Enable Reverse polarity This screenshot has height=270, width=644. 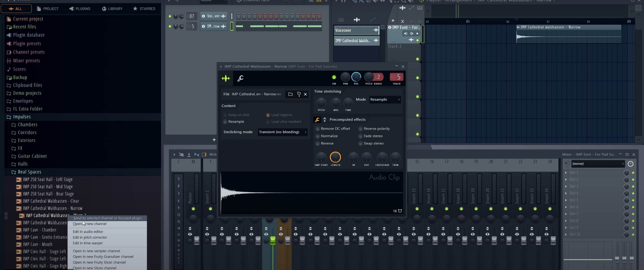pyautogui.click(x=360, y=129)
